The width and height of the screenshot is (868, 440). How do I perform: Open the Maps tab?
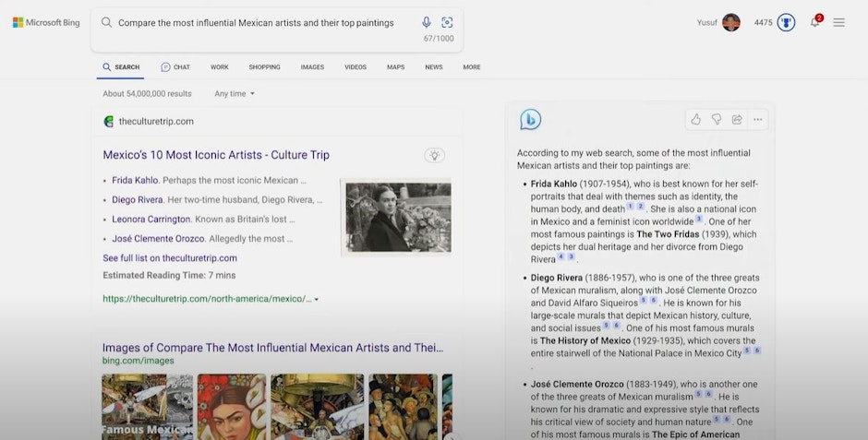pos(396,67)
